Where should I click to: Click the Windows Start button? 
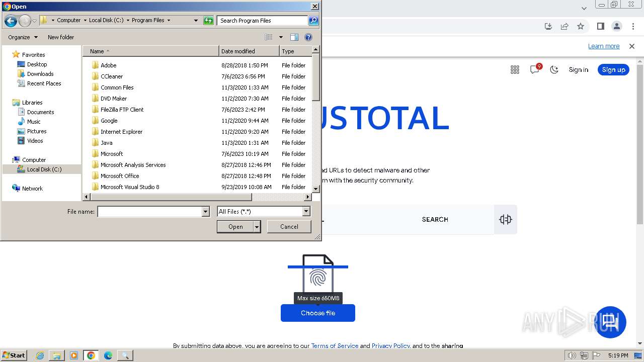pyautogui.click(x=14, y=355)
